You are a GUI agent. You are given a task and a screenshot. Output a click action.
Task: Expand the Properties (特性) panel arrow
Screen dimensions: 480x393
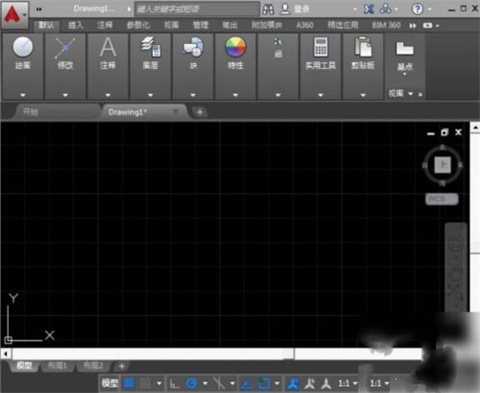[x=235, y=95]
